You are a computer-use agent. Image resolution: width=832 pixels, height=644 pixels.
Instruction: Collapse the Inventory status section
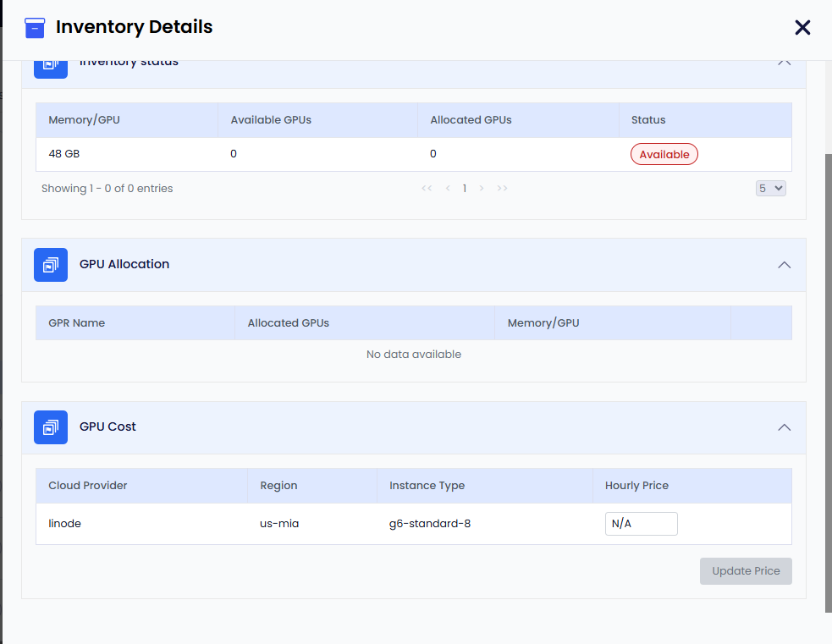tap(784, 63)
